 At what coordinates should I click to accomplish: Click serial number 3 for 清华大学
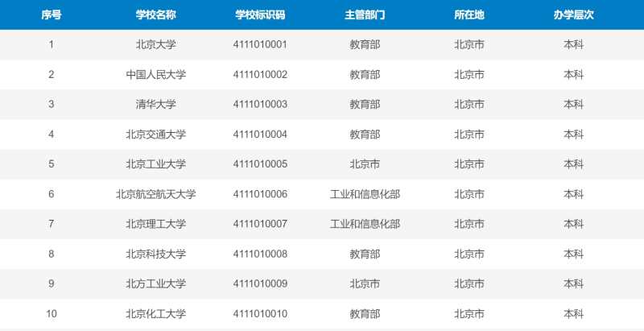tap(52, 105)
